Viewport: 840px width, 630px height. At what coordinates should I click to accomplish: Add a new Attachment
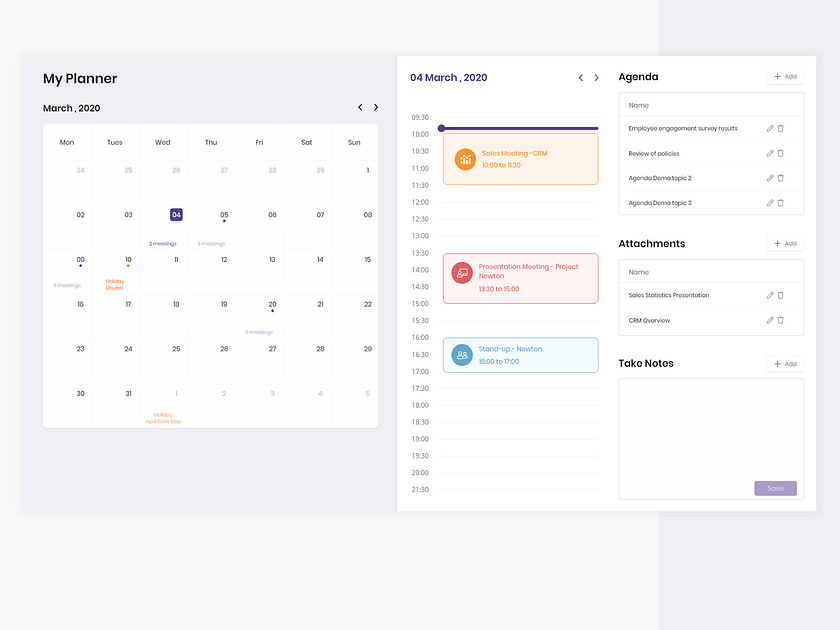point(785,243)
